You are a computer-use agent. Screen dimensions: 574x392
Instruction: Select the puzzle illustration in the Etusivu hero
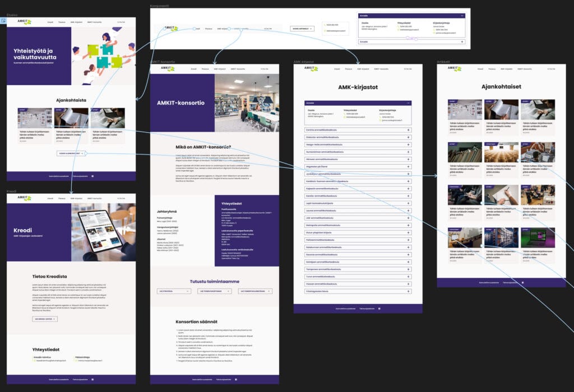[104, 56]
